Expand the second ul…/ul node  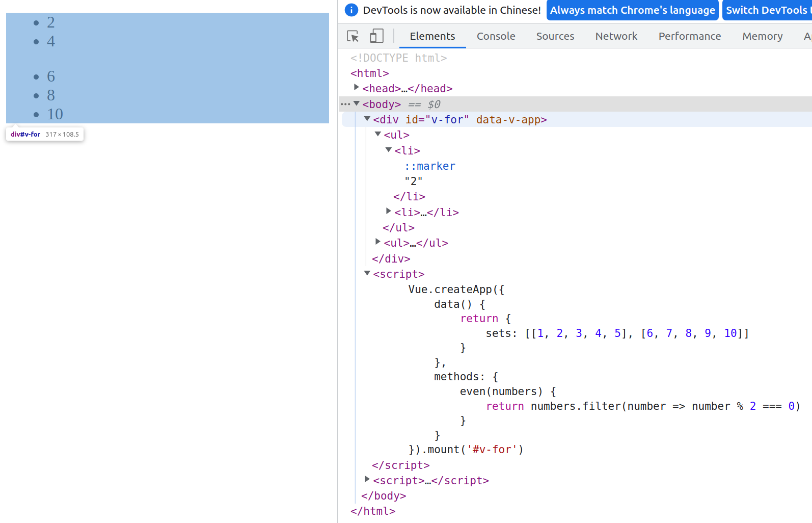377,242
